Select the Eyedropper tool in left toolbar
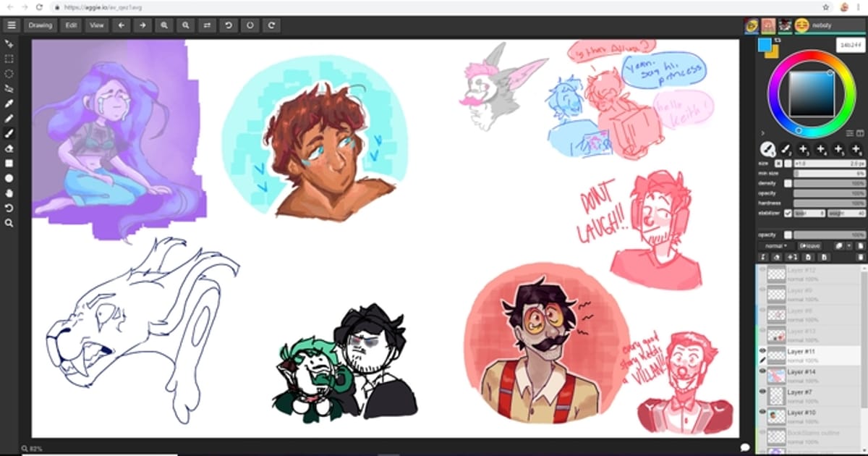The image size is (868, 456). tap(9, 104)
